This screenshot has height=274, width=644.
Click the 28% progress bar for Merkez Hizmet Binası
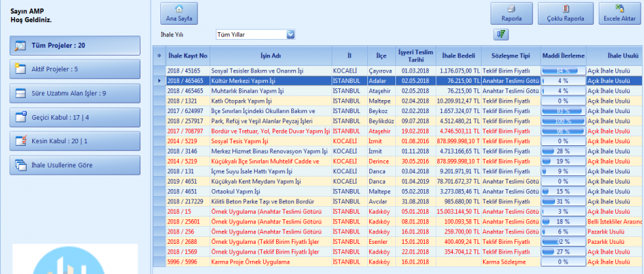[x=562, y=151]
